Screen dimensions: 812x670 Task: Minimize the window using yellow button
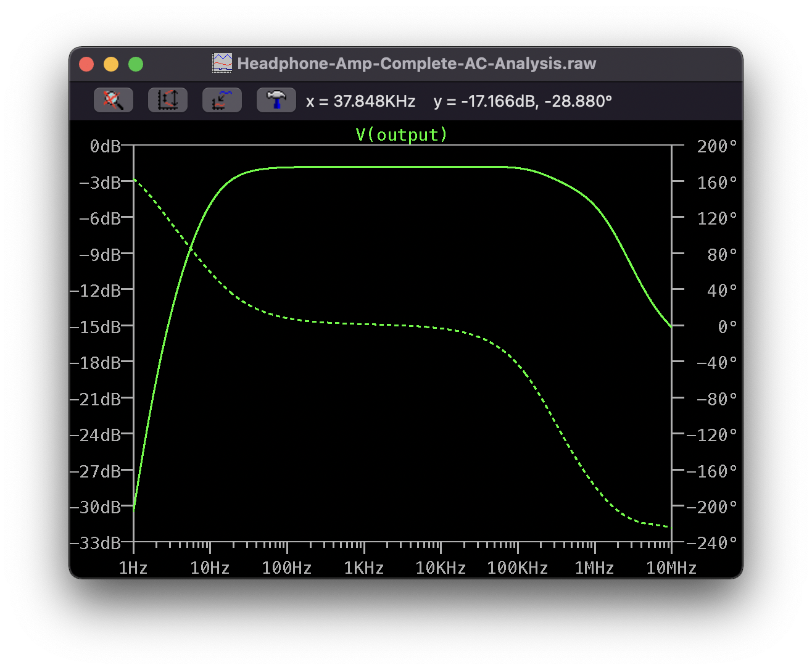(111, 64)
